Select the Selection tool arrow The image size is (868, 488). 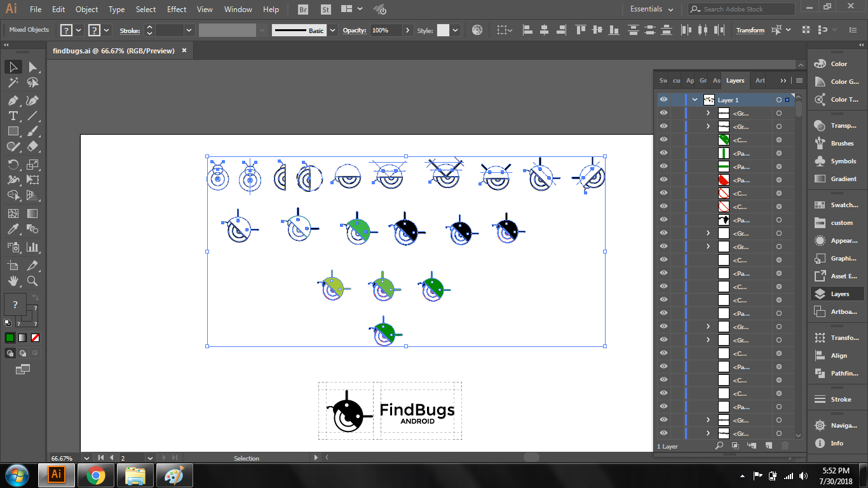tap(13, 67)
